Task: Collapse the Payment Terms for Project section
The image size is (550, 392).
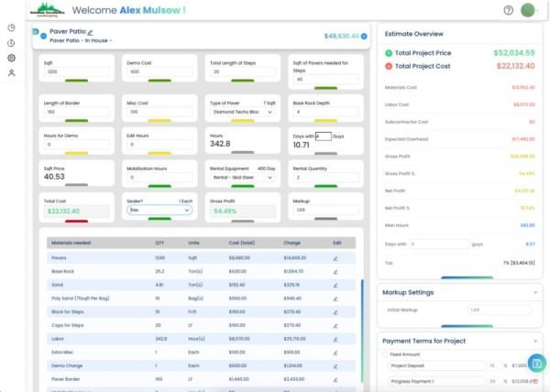Action: tap(535, 341)
